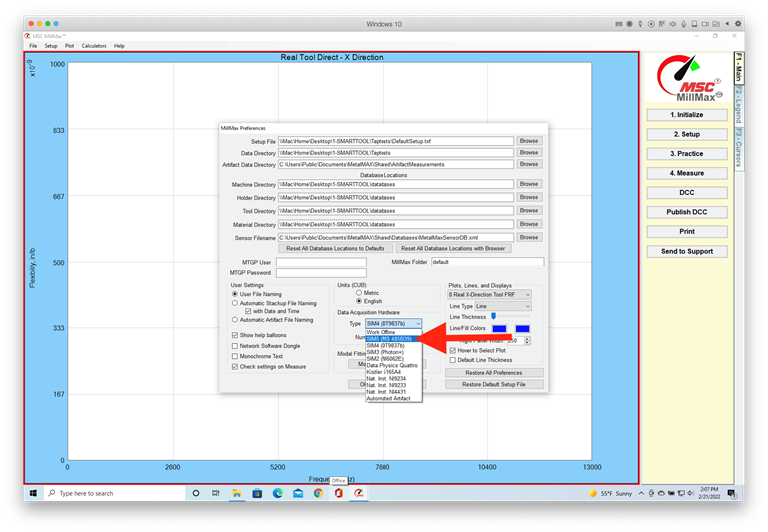The height and width of the screenshot is (532, 768).
Task: Click the volume icon in system tray
Action: tap(690, 493)
